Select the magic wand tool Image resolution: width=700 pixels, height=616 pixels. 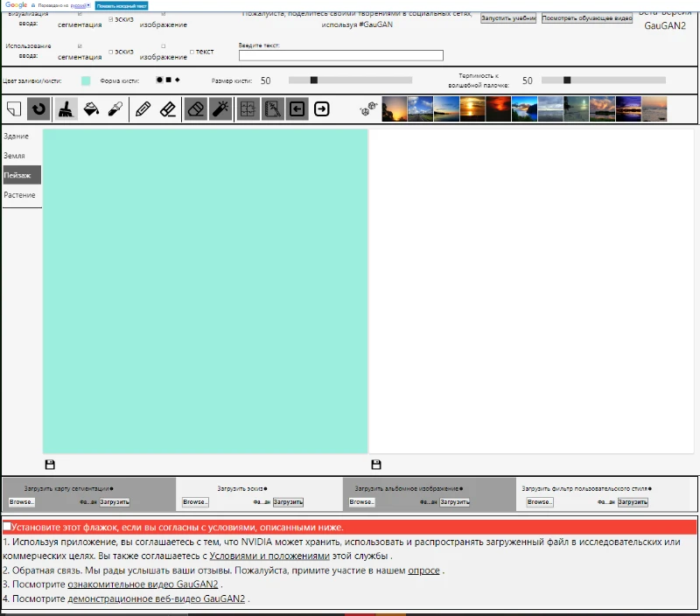click(x=220, y=108)
